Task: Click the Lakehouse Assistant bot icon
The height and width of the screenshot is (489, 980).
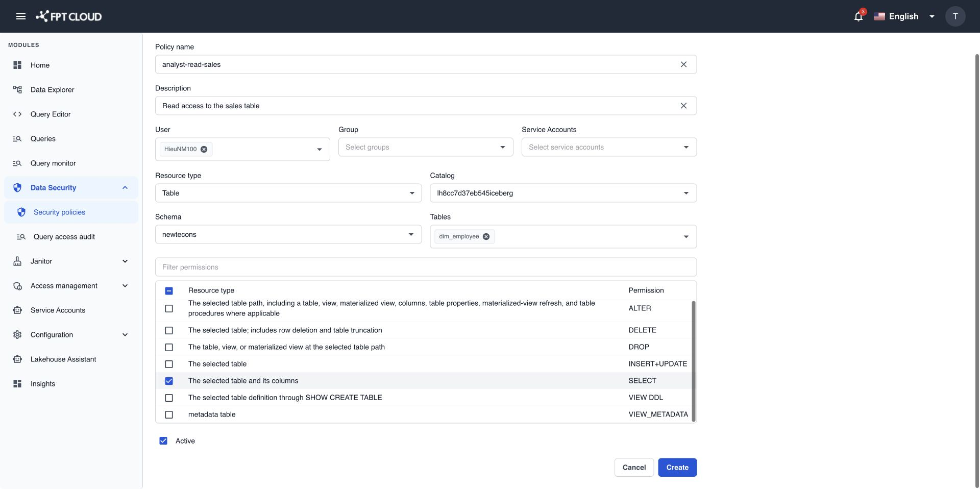Action: [x=17, y=359]
